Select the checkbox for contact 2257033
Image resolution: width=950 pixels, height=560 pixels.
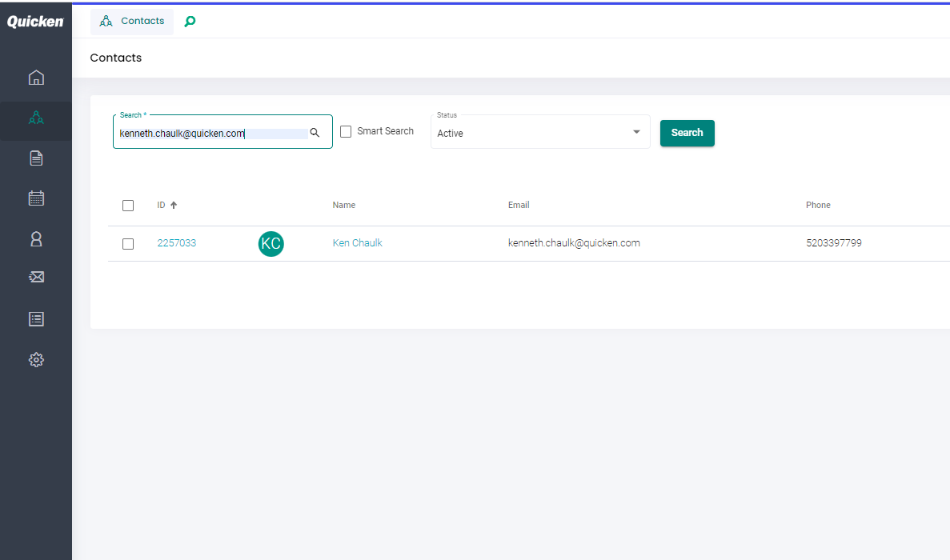(128, 244)
